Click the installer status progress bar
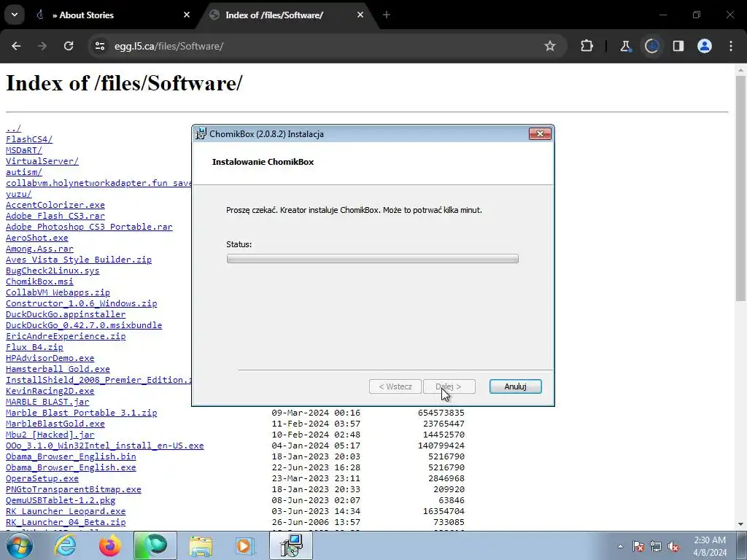747x560 pixels. click(x=373, y=259)
